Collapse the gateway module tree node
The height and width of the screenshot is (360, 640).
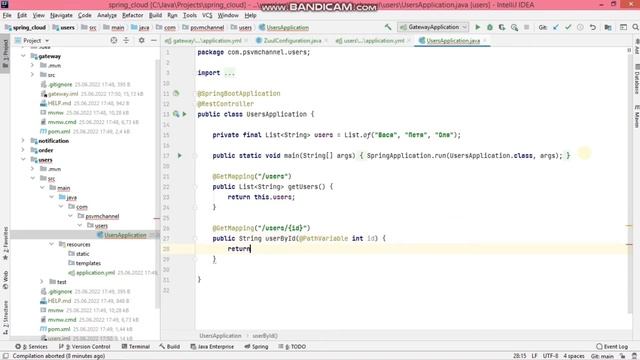point(23,56)
